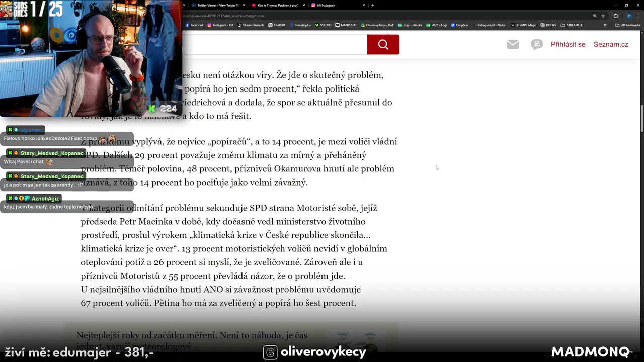Open the Logi - Tabulka bookmark

[410, 25]
